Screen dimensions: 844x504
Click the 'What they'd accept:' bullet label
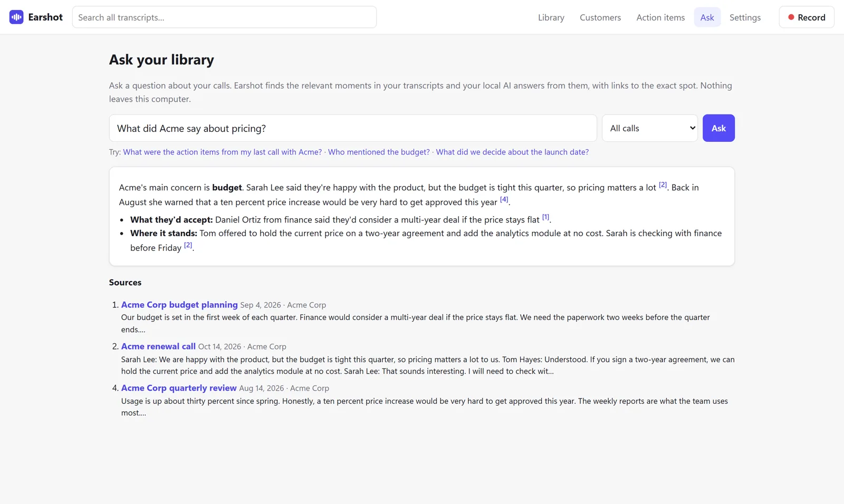pos(171,220)
